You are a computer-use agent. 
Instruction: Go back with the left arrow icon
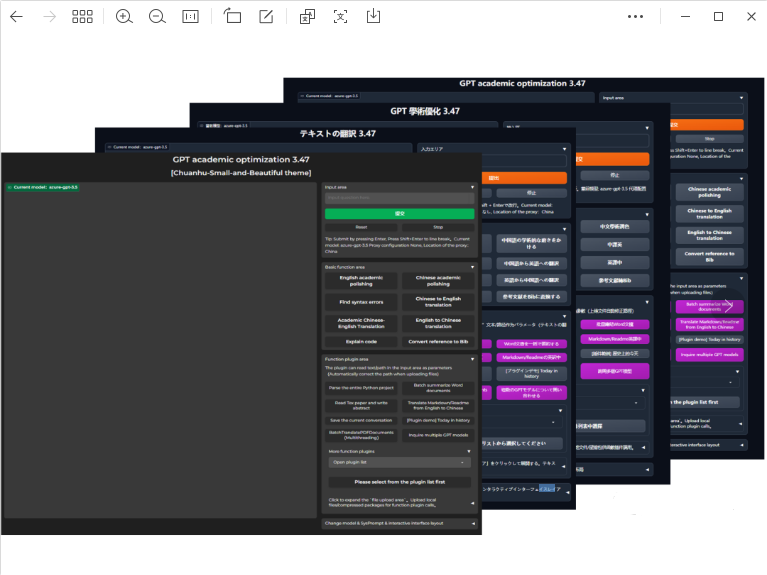pyautogui.click(x=16, y=17)
